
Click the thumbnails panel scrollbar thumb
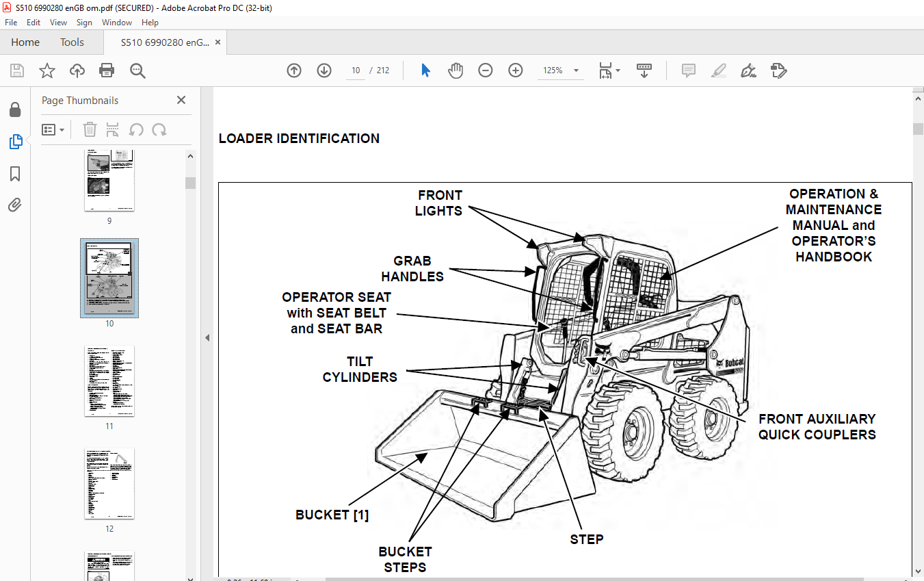click(x=191, y=183)
